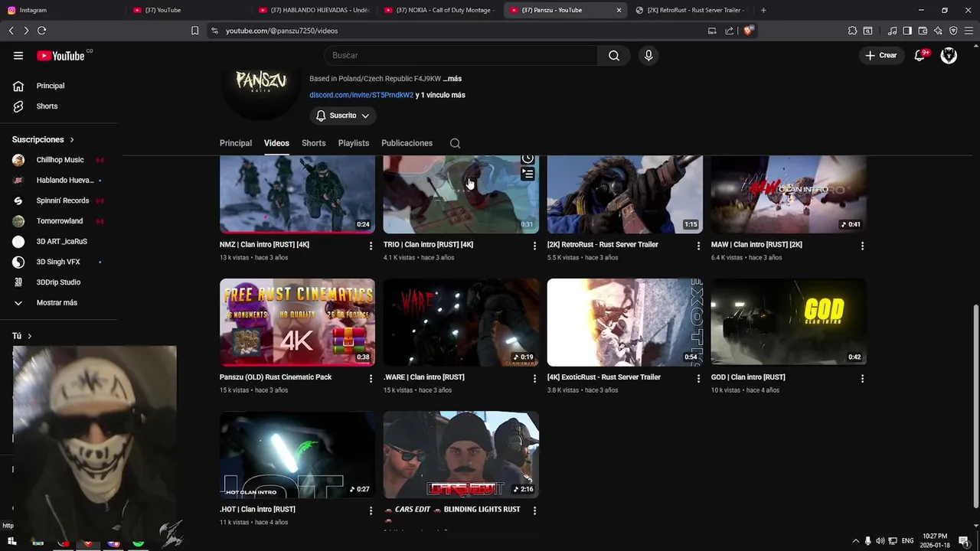Open the FREE RUST CINEMATICS thumbnail
The height and width of the screenshot is (551, 980).
297,322
